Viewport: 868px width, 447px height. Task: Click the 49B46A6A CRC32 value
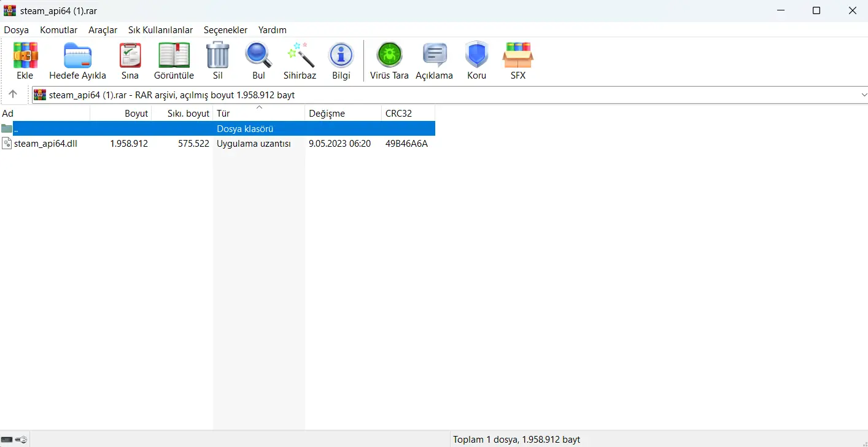(406, 144)
